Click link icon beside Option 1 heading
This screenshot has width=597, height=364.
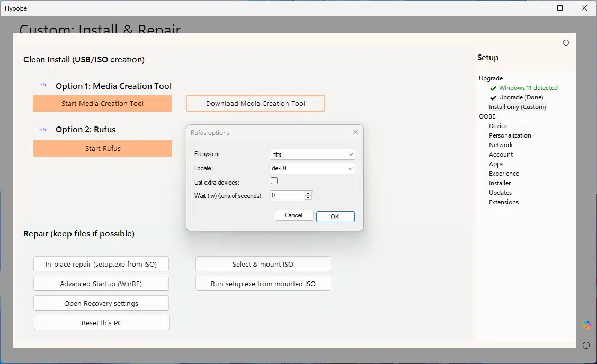pyautogui.click(x=43, y=85)
